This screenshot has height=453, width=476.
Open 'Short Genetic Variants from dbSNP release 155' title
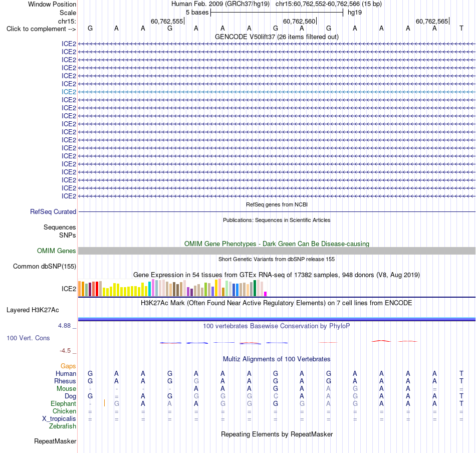coord(277,259)
